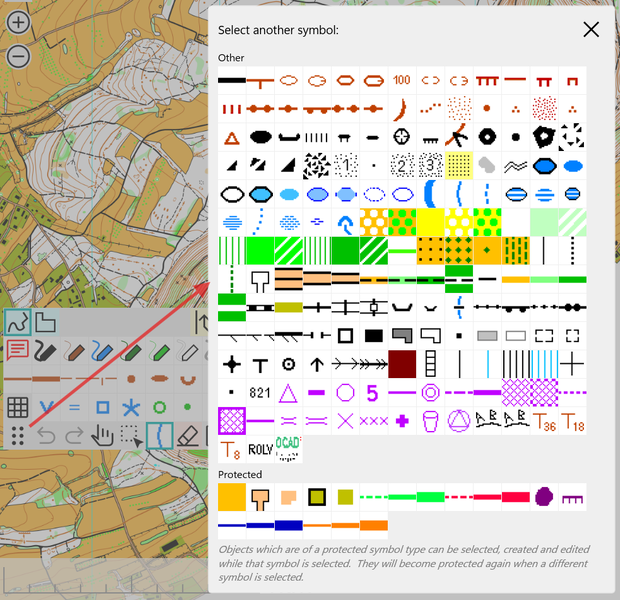Viewport: 620px width, 600px height.
Task: Select the purple plus symbol
Action: [x=402, y=421]
